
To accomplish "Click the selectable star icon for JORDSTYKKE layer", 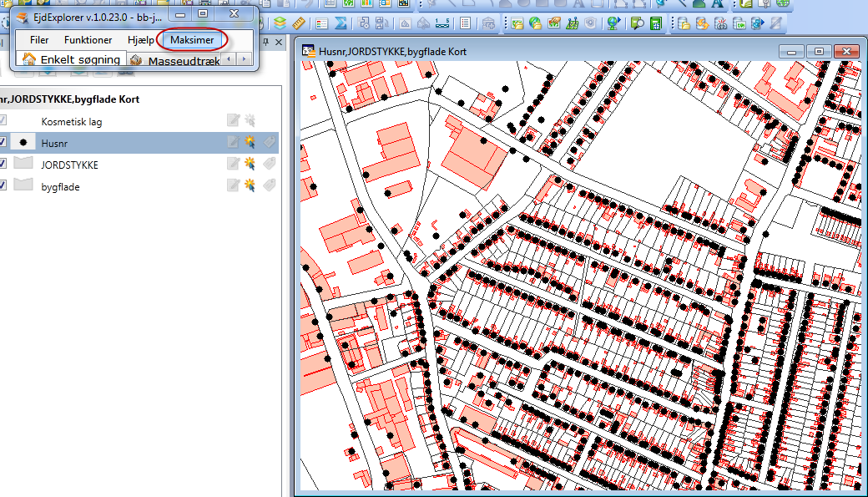I will click(250, 165).
